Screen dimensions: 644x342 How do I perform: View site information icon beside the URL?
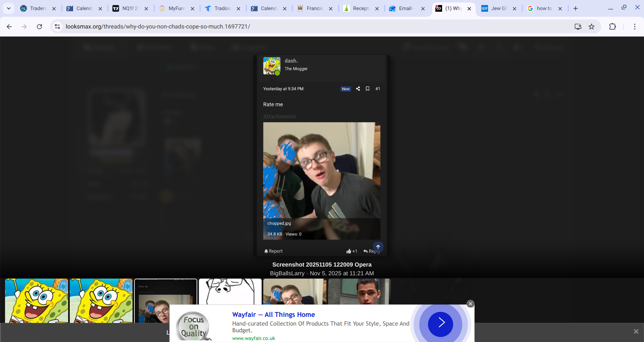point(57,26)
